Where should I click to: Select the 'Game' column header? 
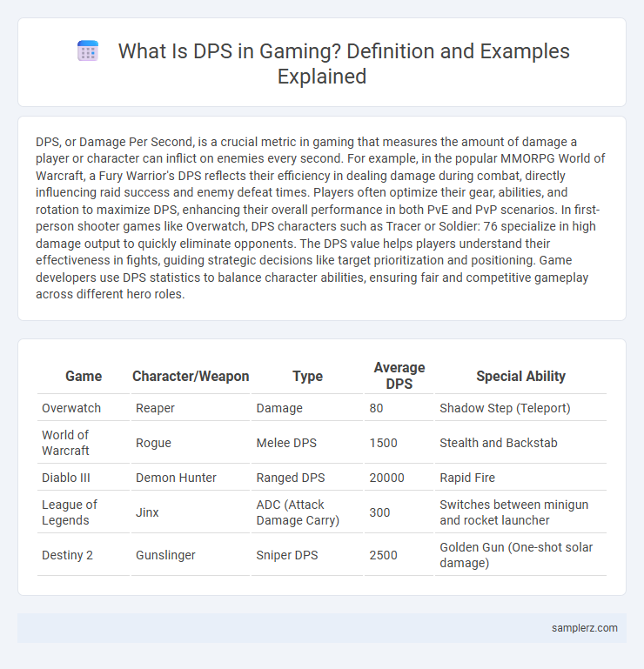tap(84, 376)
